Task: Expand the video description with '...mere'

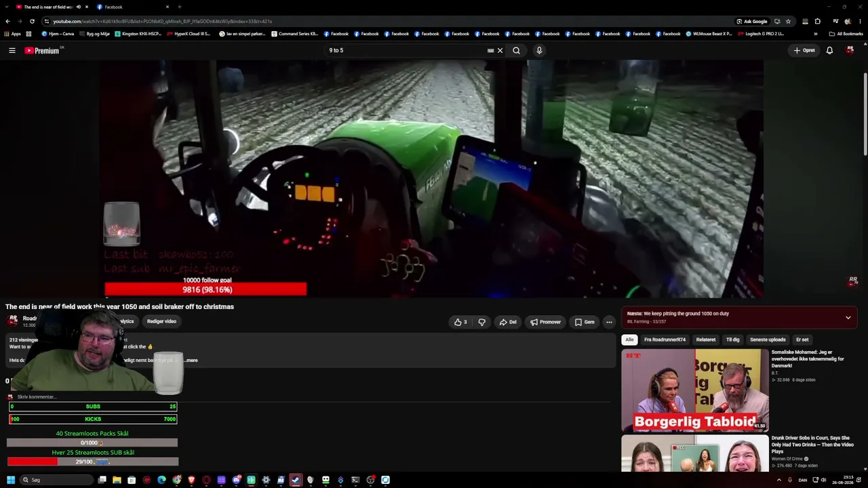Action: (x=192, y=360)
